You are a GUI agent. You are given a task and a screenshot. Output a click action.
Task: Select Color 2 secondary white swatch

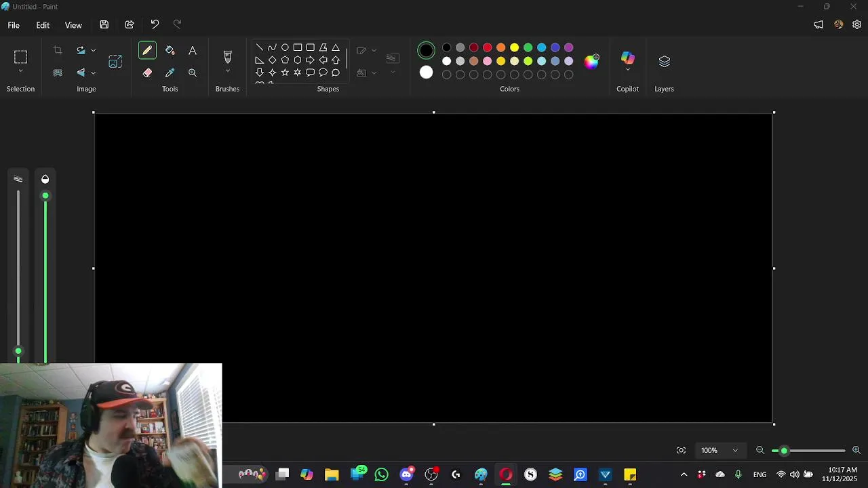(x=426, y=73)
